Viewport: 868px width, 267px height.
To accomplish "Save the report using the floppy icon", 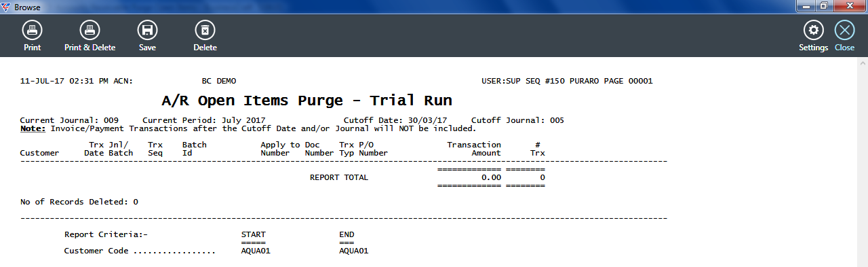I will [147, 36].
